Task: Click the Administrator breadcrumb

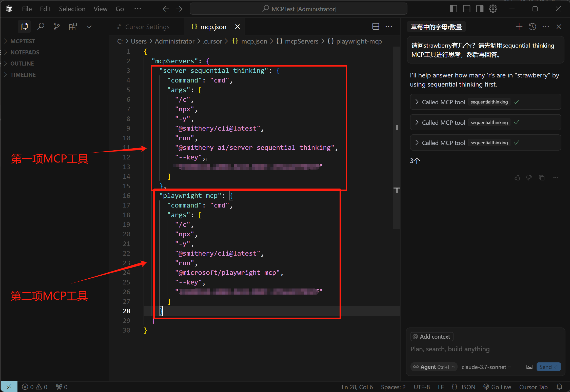Action: point(175,41)
